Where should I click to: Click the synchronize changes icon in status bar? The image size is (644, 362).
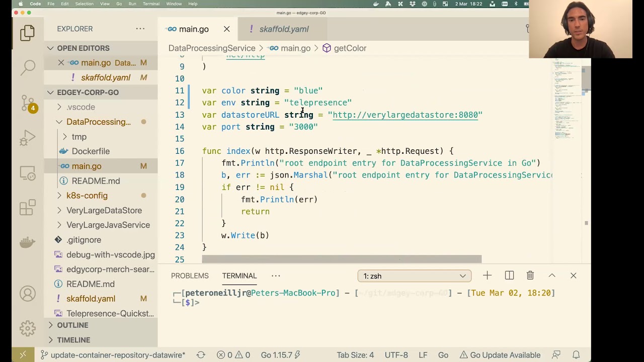[201, 355]
